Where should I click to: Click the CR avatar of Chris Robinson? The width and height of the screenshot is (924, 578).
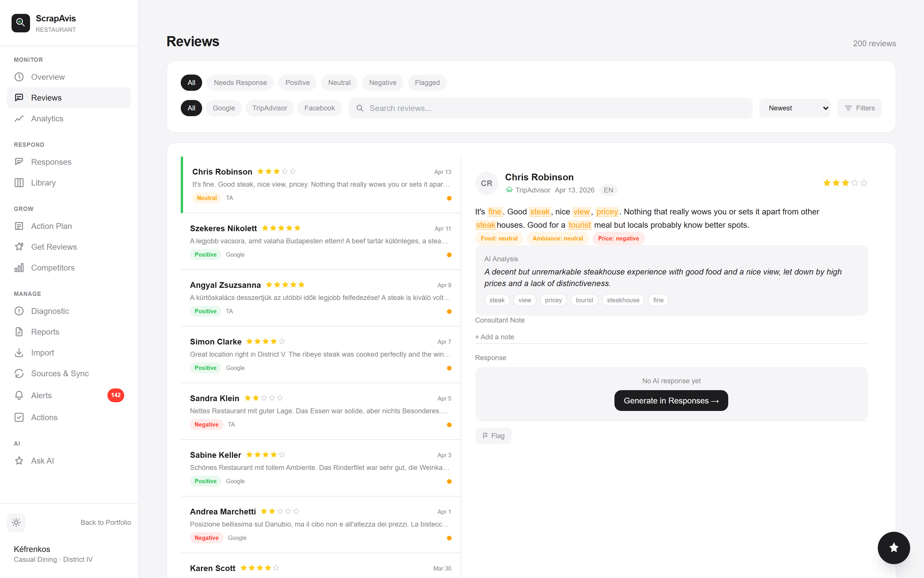[487, 183]
